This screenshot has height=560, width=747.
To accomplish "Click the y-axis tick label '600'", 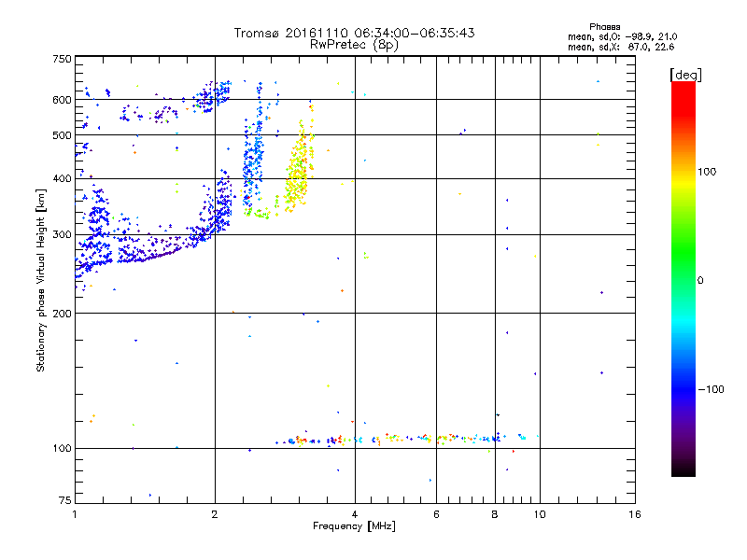I will tap(63, 100).
